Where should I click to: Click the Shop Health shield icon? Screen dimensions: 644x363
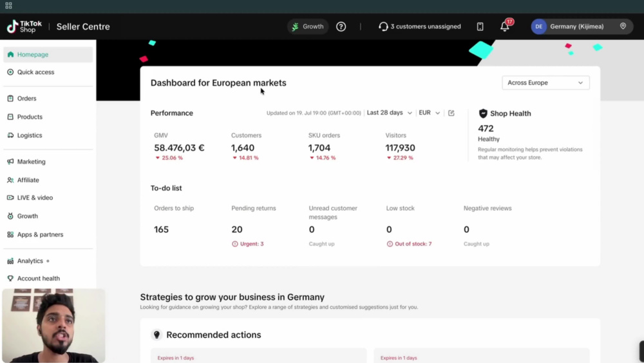click(483, 113)
